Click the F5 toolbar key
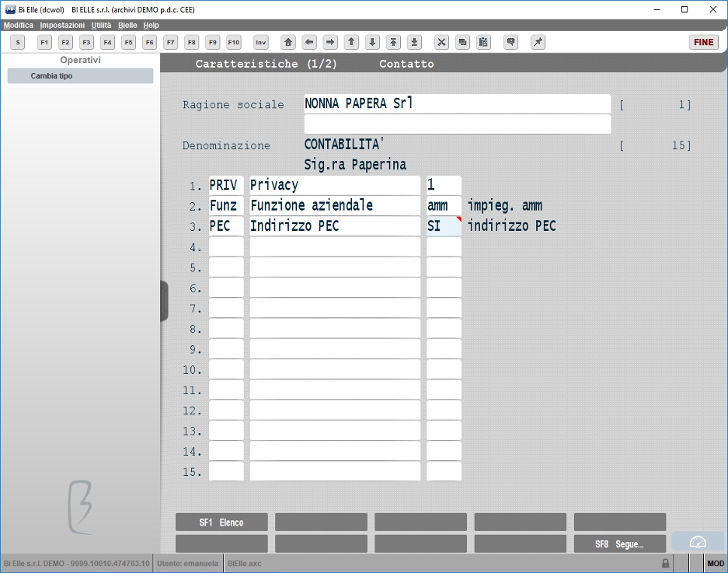The image size is (728, 573). 129,42
